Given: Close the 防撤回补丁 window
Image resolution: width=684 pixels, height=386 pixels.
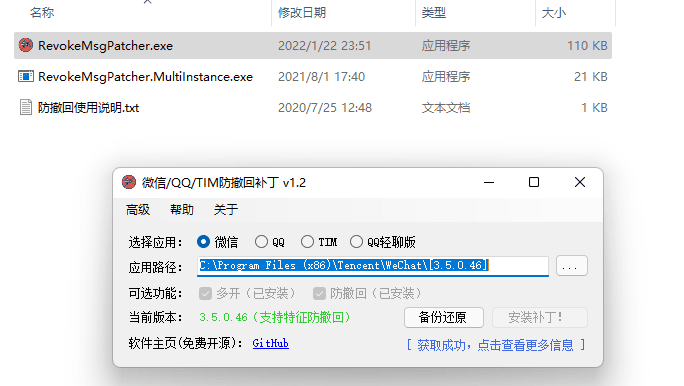Looking at the screenshot, I should (580, 182).
